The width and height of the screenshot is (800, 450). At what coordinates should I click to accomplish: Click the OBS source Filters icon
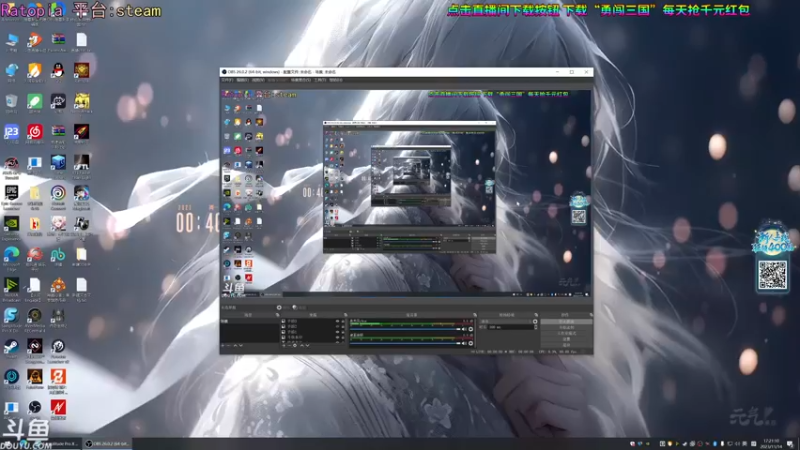click(x=295, y=308)
